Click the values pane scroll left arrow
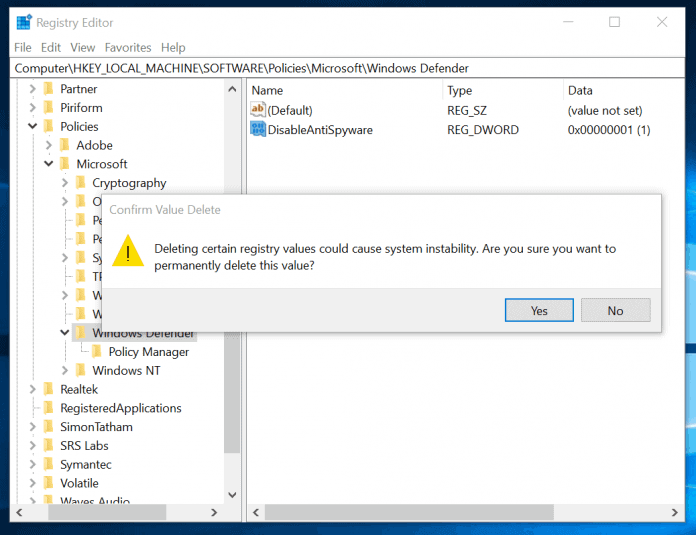The image size is (696, 535). point(256,512)
